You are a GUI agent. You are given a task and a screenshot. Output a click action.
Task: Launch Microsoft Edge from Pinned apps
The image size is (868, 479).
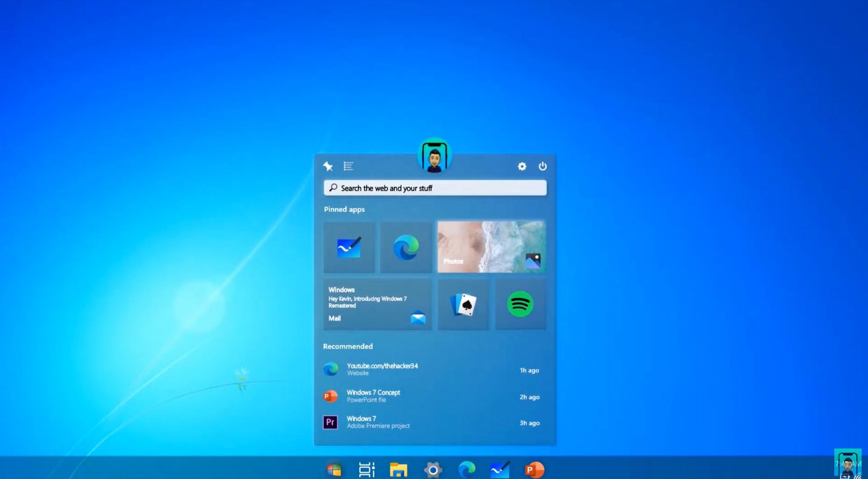tap(406, 247)
